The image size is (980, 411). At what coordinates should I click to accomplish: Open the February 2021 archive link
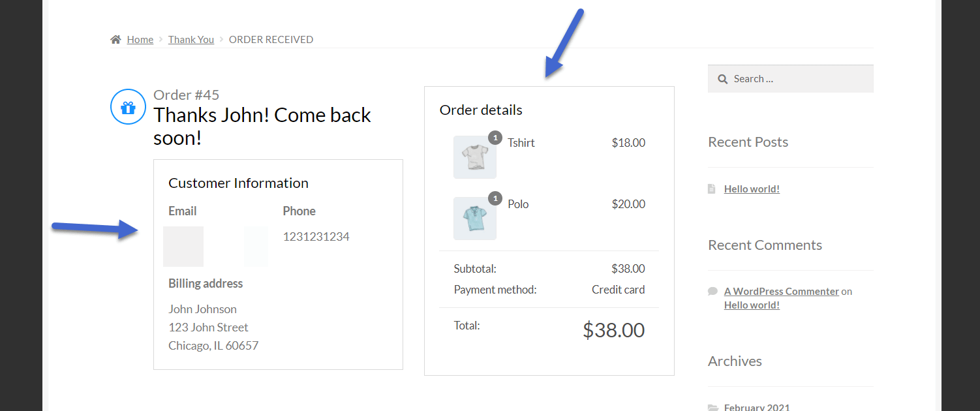tap(757, 407)
